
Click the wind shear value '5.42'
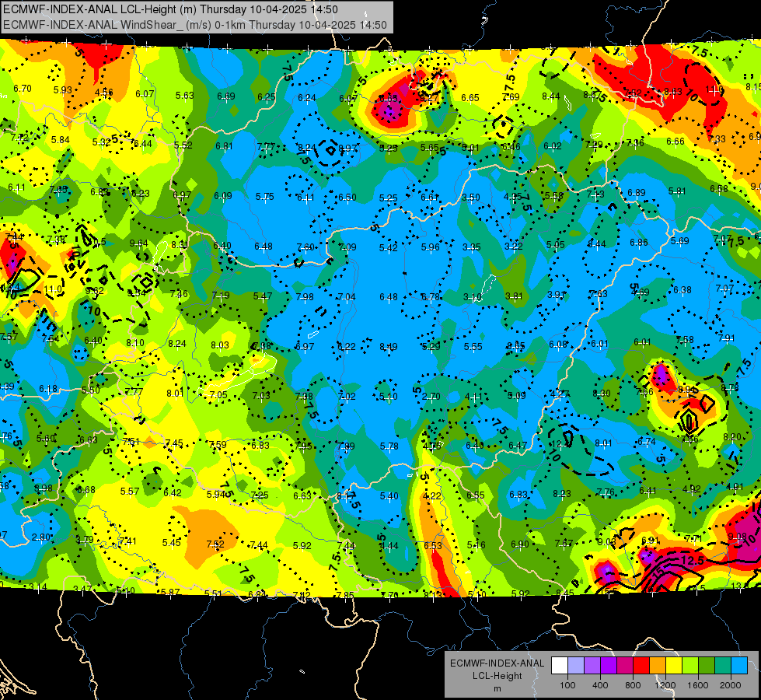click(x=388, y=248)
